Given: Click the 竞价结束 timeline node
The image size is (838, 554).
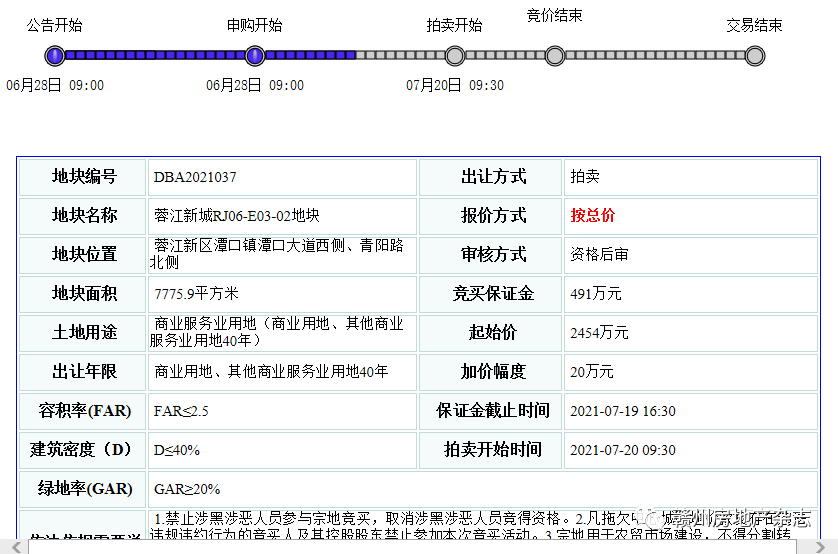Looking at the screenshot, I should [x=555, y=56].
